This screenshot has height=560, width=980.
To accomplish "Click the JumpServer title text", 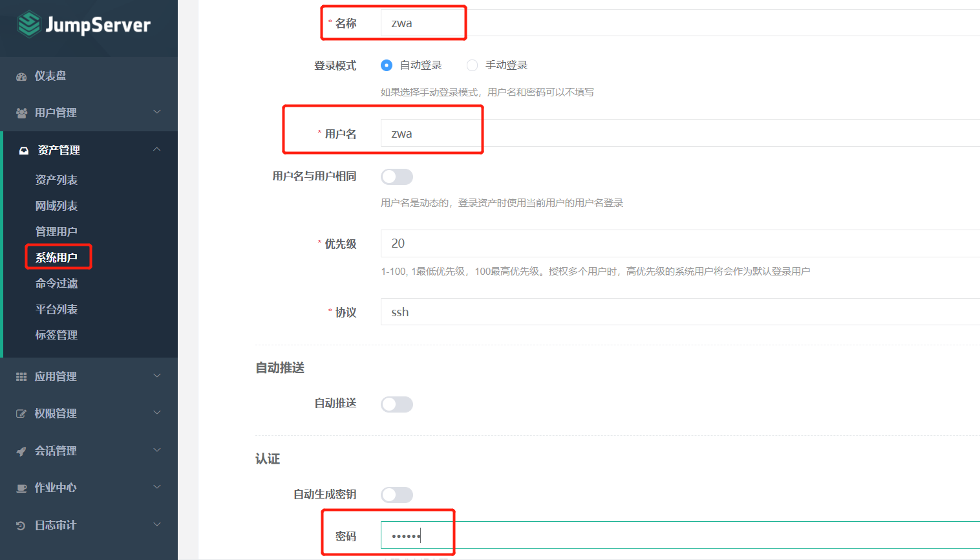I will tap(98, 25).
